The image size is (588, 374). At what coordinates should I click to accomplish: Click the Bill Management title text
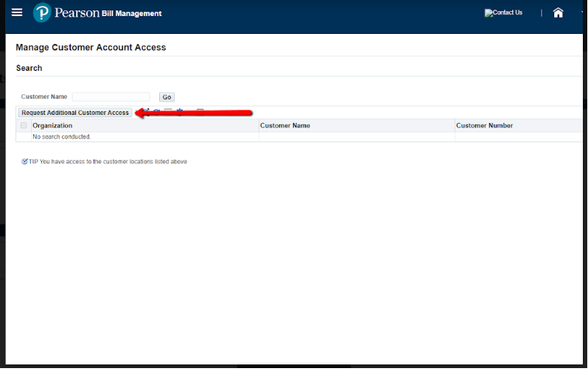click(x=131, y=13)
